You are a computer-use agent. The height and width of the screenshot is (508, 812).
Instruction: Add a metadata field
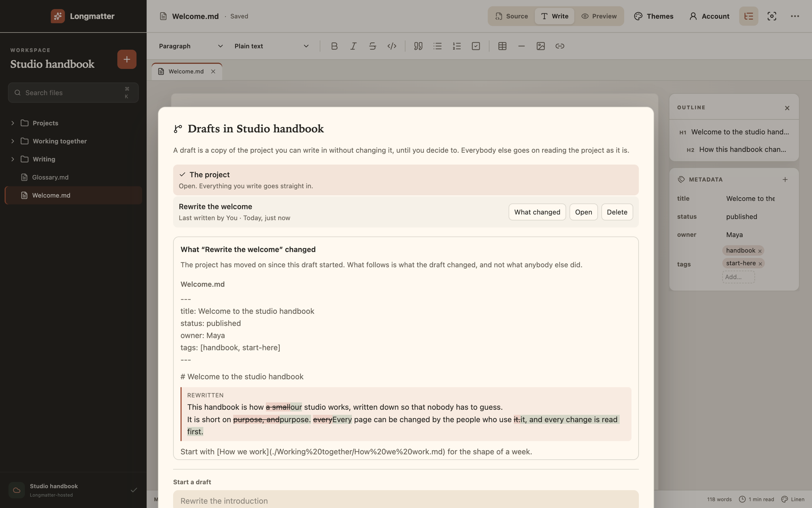point(785,179)
